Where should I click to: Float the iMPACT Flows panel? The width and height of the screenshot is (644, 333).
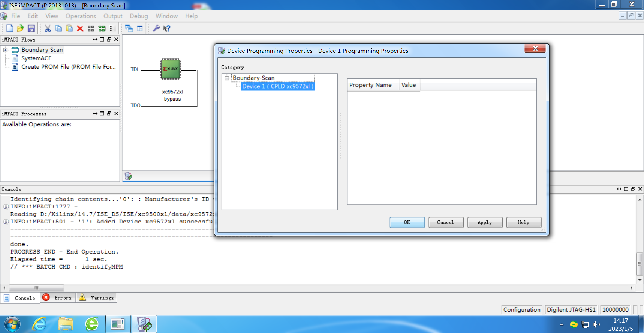tap(109, 39)
